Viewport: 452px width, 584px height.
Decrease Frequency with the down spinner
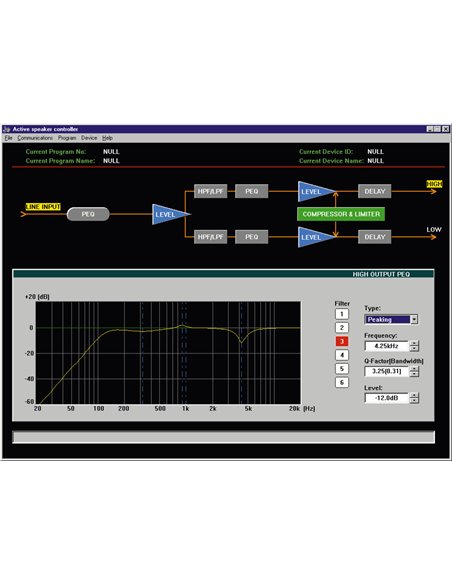[414, 349]
